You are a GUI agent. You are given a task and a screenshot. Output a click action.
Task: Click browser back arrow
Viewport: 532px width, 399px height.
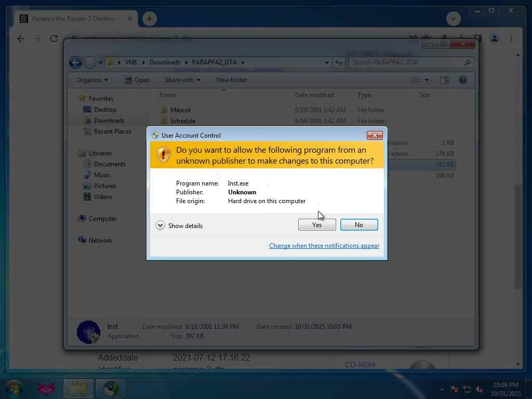pos(21,38)
